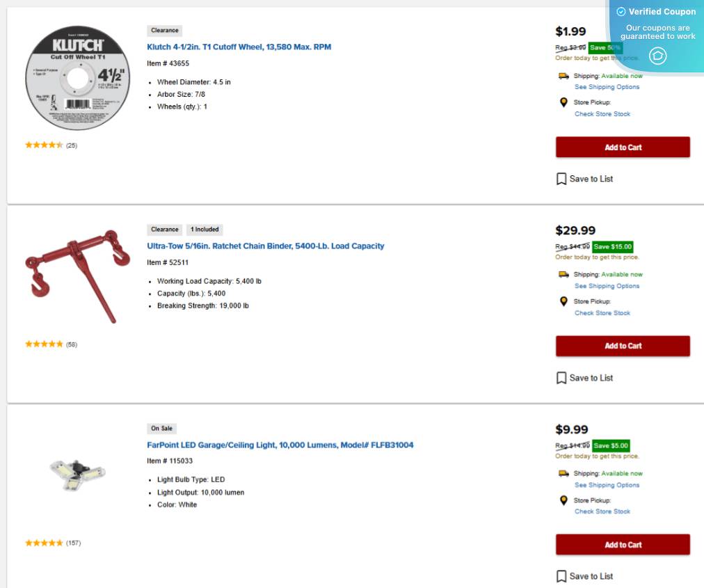Select the store pickup pin icon for the cutoff wheel
The width and height of the screenshot is (704, 588).
(x=563, y=102)
